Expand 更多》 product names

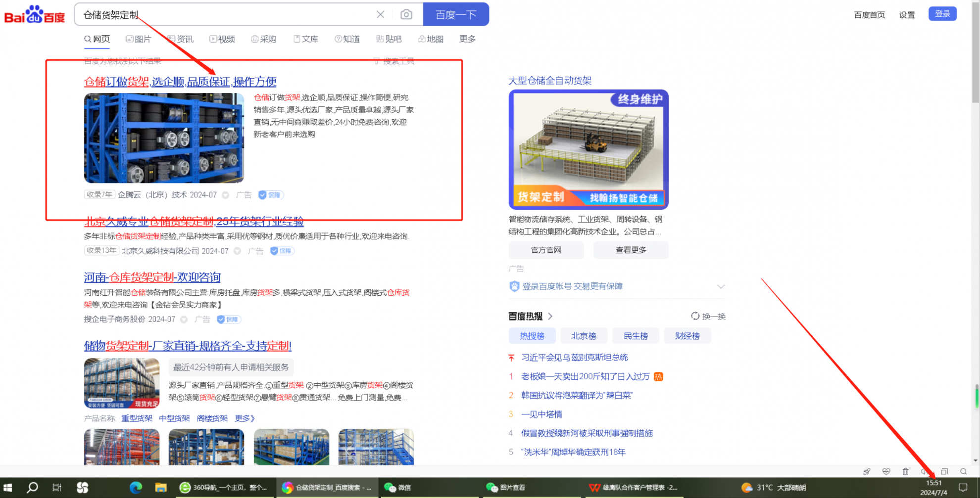(x=245, y=418)
